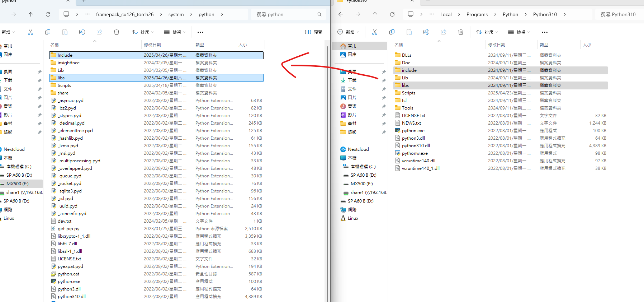Click Cut scissors icon in left window toolbar

pos(30,32)
